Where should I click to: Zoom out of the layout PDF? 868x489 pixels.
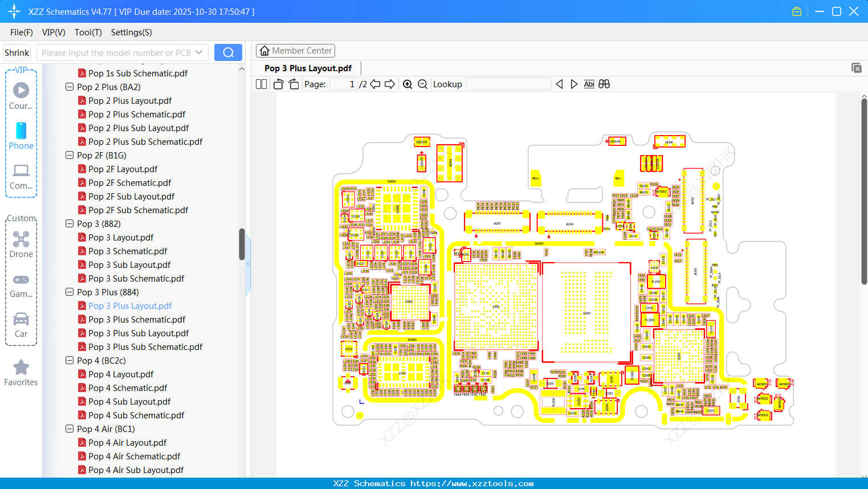click(x=422, y=84)
